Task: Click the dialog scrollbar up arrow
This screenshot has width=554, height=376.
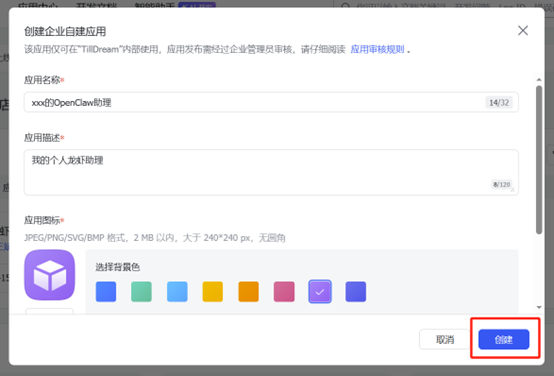Action: pos(539,80)
